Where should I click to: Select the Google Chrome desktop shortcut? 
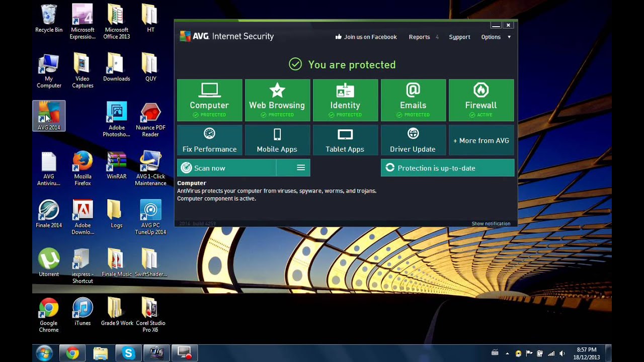pos(49,315)
